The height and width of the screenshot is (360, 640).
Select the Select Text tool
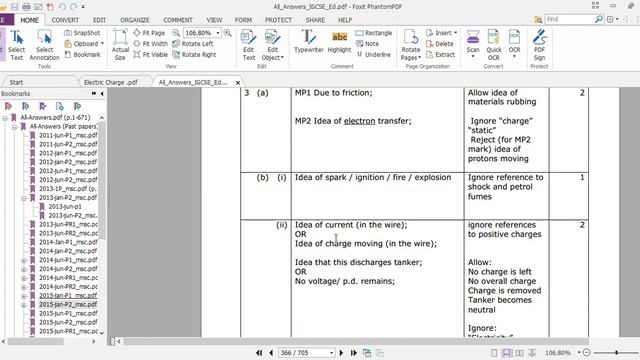pyautogui.click(x=17, y=45)
